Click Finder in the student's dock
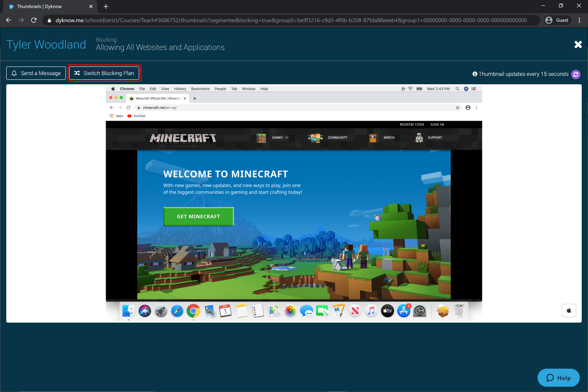Viewport: 588px width, 392px height. coord(129,311)
